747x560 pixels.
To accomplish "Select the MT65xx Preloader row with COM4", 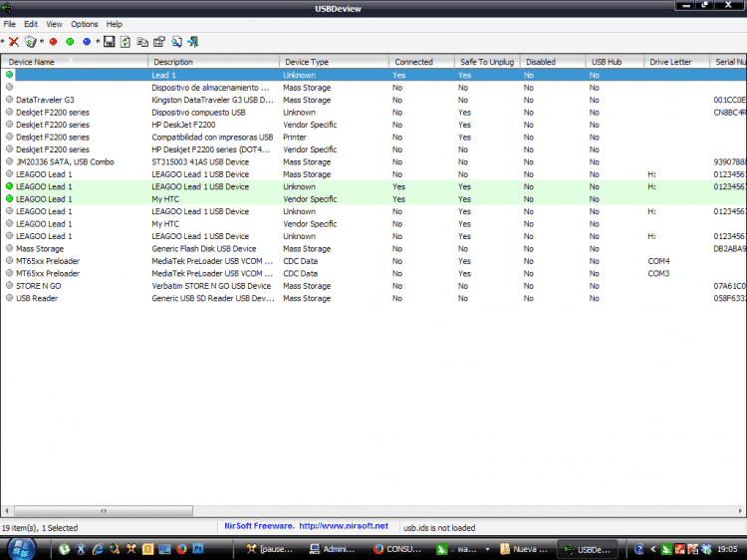I will pos(373,261).
